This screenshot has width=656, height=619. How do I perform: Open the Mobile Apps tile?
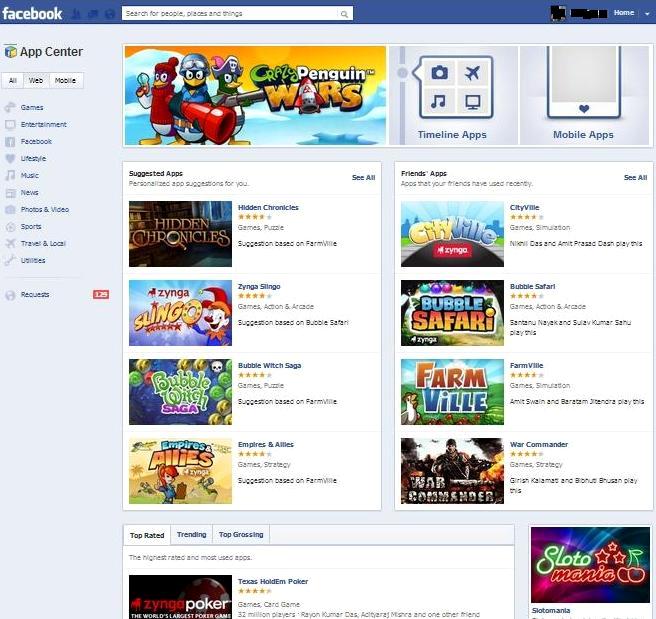tap(584, 96)
